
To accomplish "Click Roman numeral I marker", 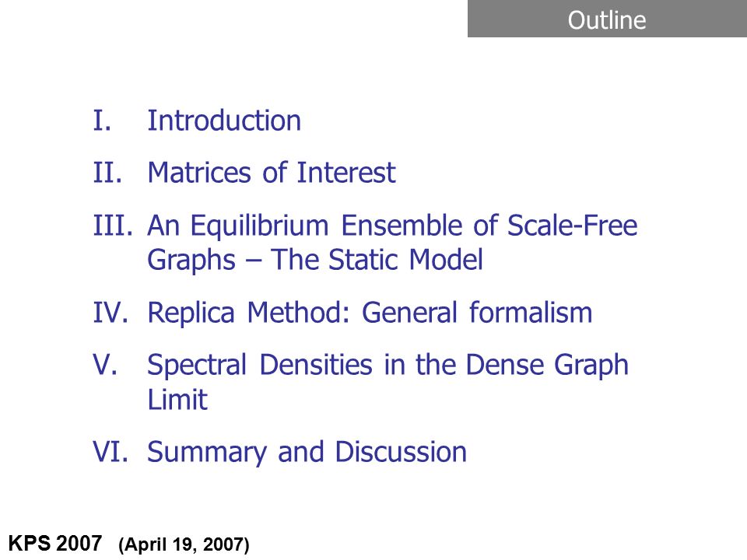I will click(102, 121).
